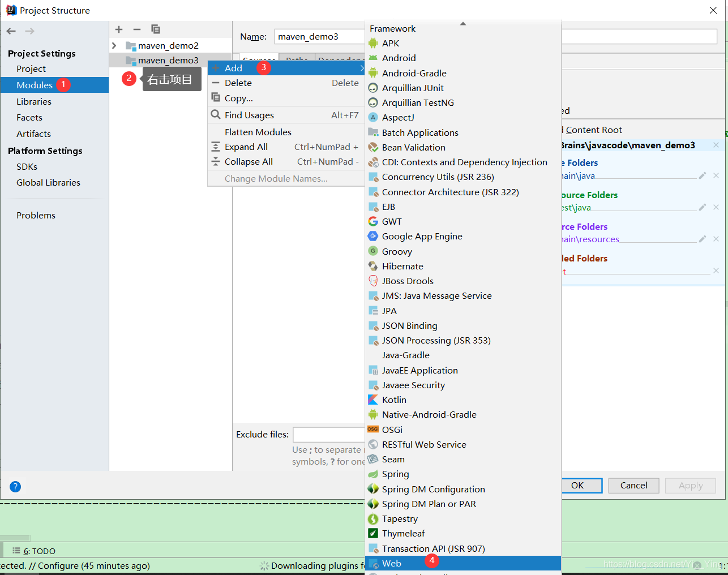Click the forward navigation arrow
The width and height of the screenshot is (728, 575).
coord(29,31)
